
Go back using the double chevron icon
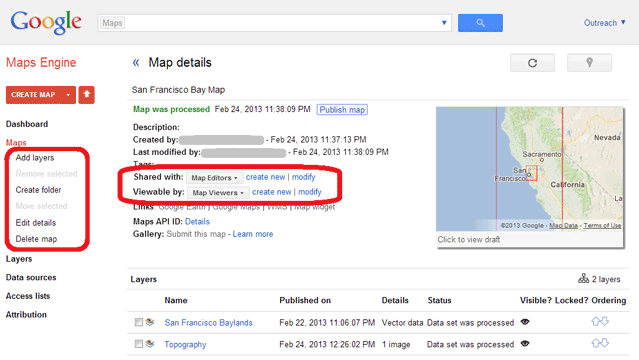tap(136, 63)
